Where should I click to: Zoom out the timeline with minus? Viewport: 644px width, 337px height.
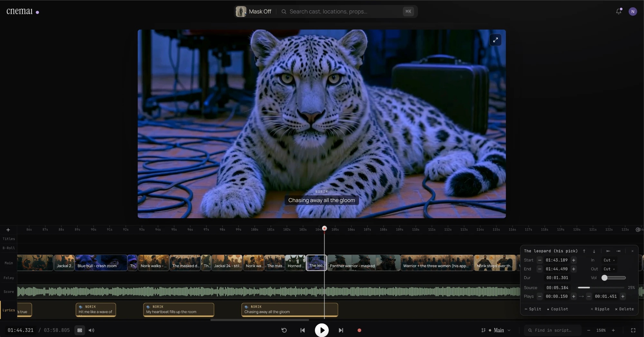[x=589, y=330]
